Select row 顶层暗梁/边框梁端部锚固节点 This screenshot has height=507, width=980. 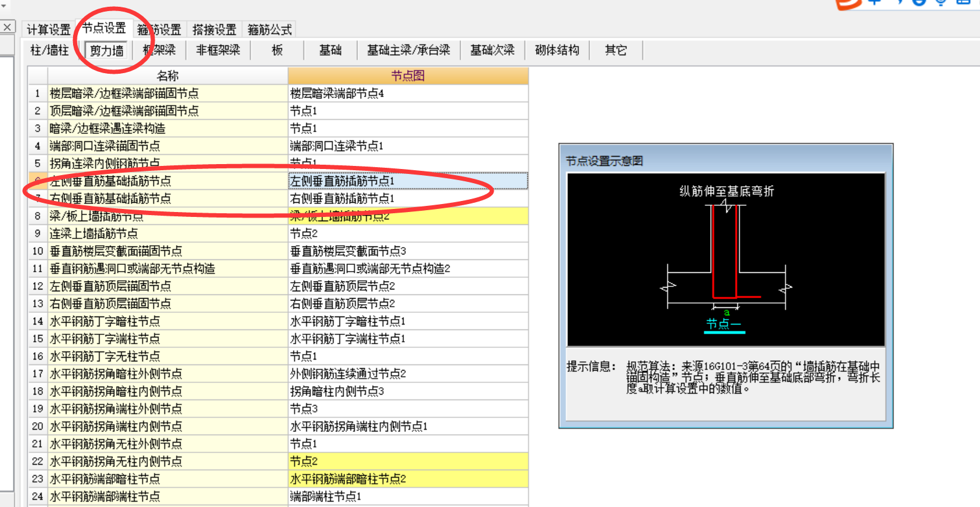pos(167,111)
